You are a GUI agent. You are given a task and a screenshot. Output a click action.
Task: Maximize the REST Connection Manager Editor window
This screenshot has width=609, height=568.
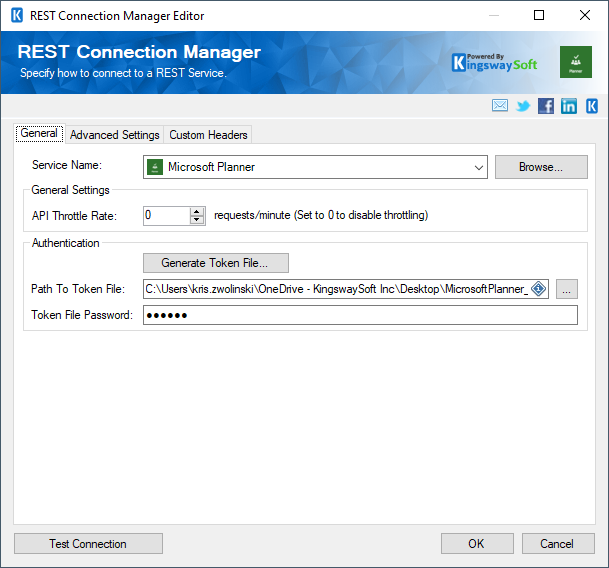point(539,16)
